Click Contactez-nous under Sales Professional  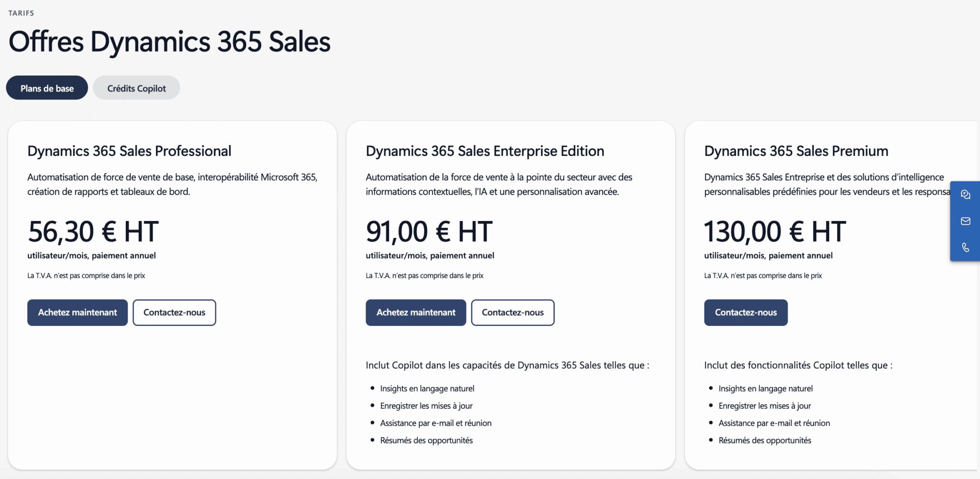[174, 312]
